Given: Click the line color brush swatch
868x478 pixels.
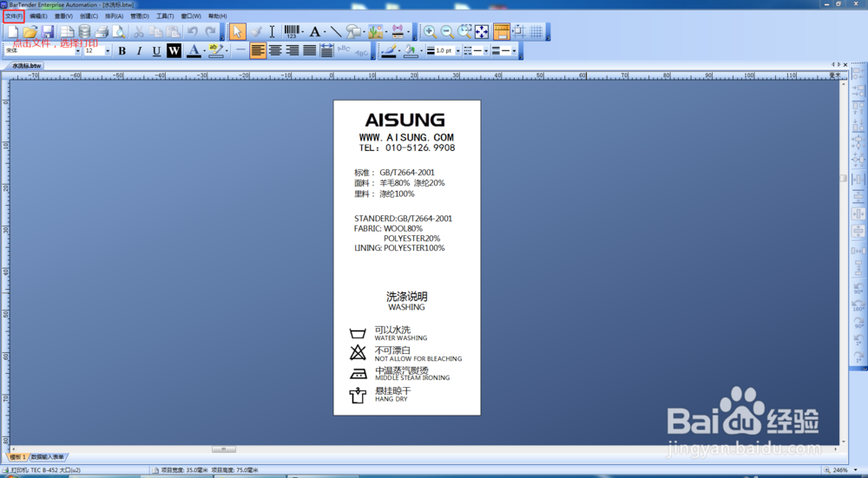Looking at the screenshot, I should (390, 51).
